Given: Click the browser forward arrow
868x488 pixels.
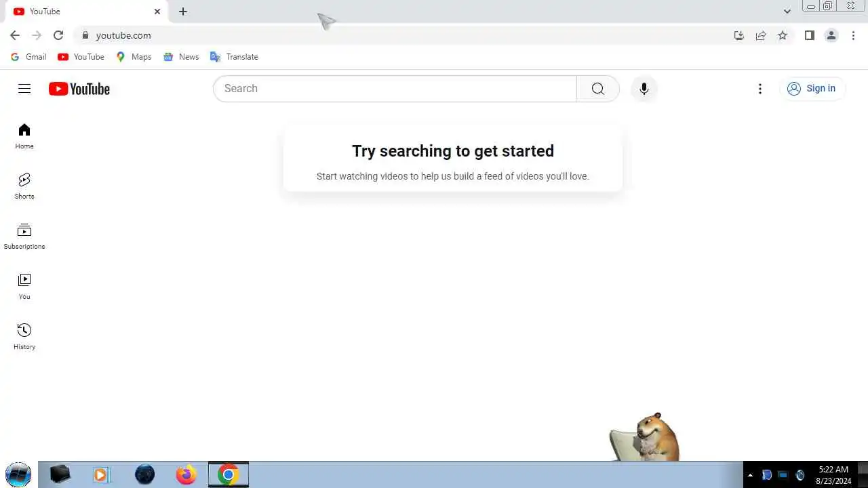Looking at the screenshot, I should tap(37, 35).
